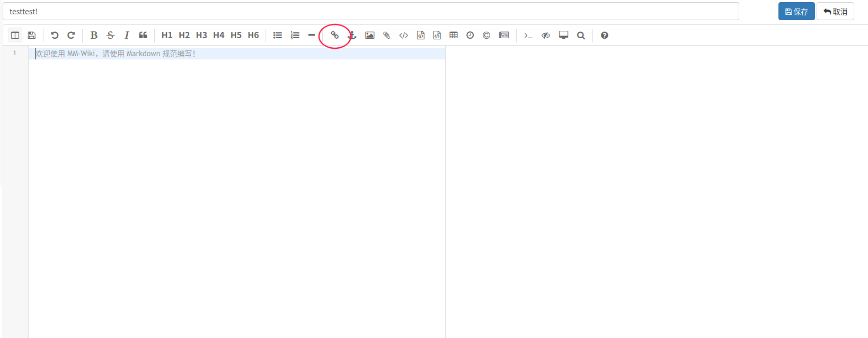Screen dimensions: 868x338
Task: Insert an HTML entities copyright symbol
Action: [x=486, y=35]
